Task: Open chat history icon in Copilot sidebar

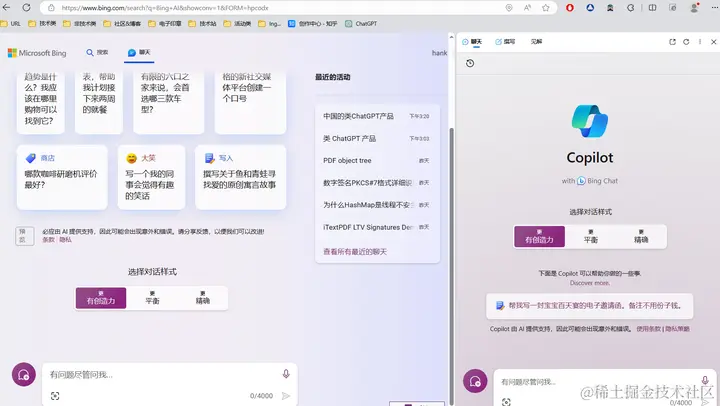Action: [470, 63]
